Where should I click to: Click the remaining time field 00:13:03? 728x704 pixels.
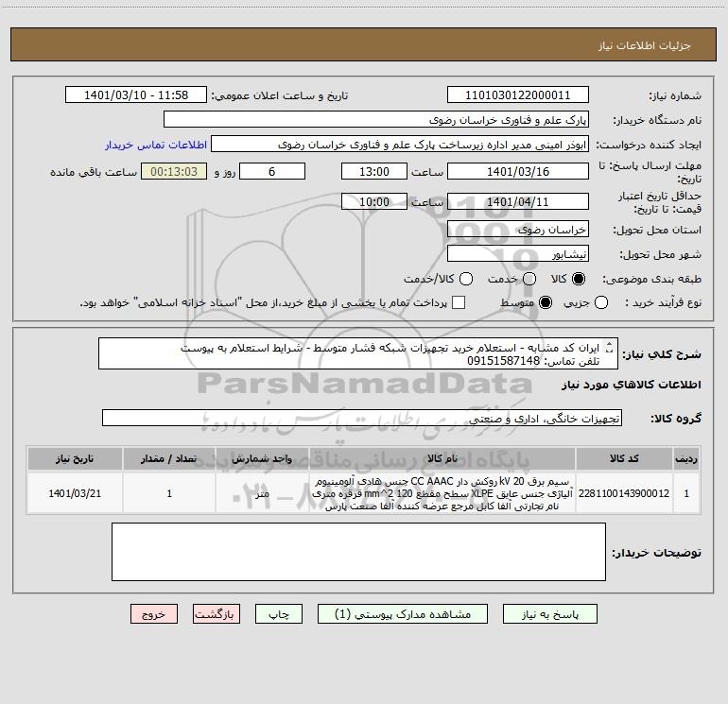(x=174, y=171)
